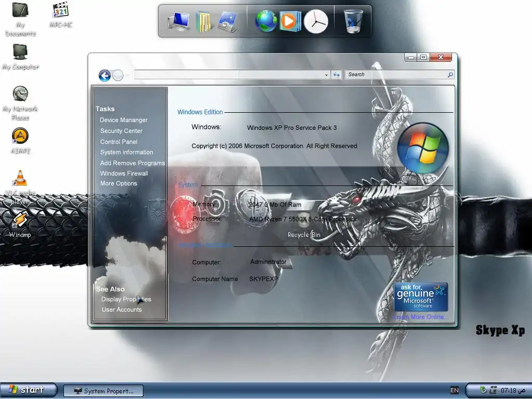The height and width of the screenshot is (399, 532).
Task: Click the Tasks sidebar heading
Action: [105, 109]
